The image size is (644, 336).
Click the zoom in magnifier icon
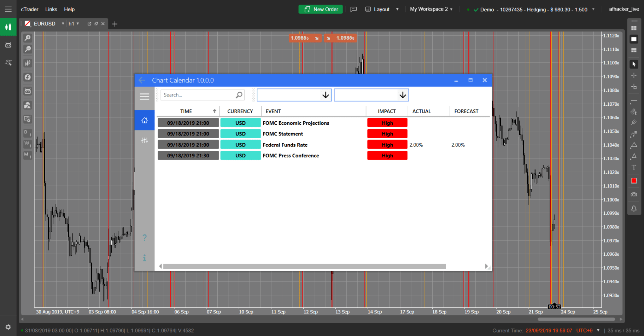tap(28, 38)
